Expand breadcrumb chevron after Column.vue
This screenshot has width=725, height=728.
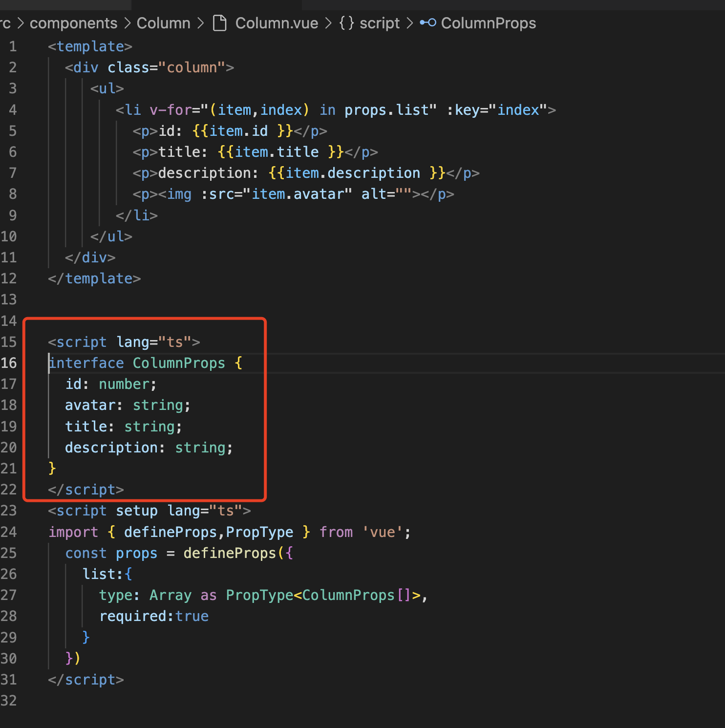click(329, 23)
